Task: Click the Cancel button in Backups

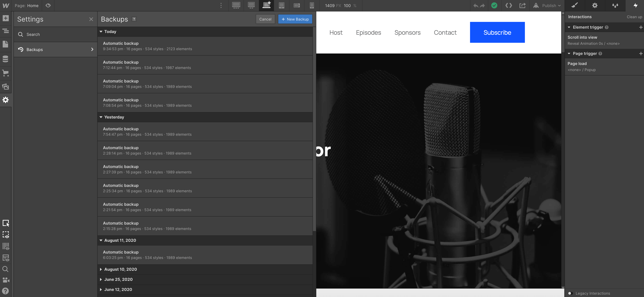Action: [x=265, y=19]
